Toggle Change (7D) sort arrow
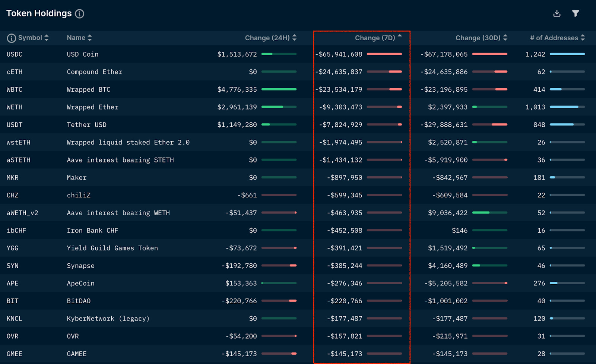Image resolution: width=596 pixels, height=364 pixels. [x=400, y=36]
